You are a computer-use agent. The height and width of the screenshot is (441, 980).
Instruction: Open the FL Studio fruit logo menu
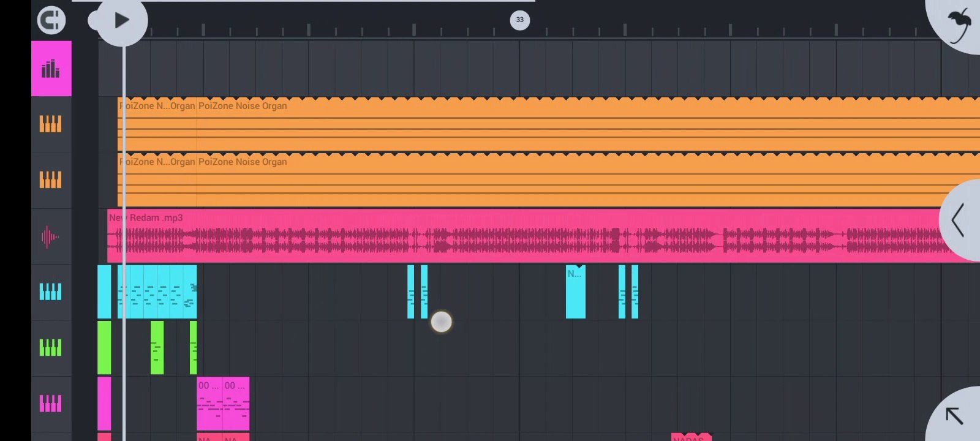pyautogui.click(x=959, y=26)
